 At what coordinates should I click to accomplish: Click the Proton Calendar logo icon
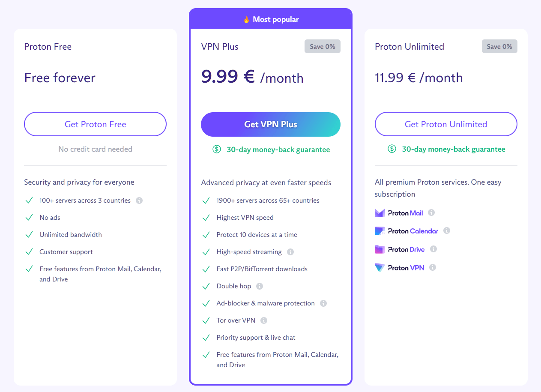380,231
